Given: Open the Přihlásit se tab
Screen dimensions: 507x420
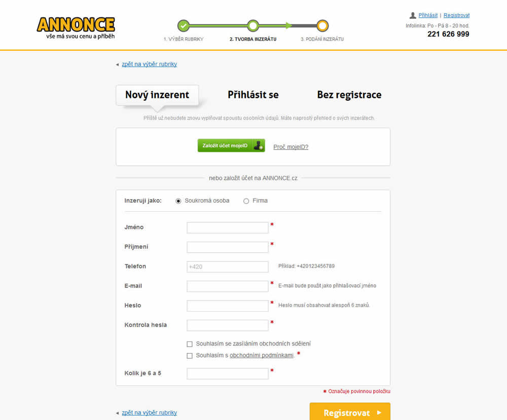Looking at the screenshot, I should 253,95.
